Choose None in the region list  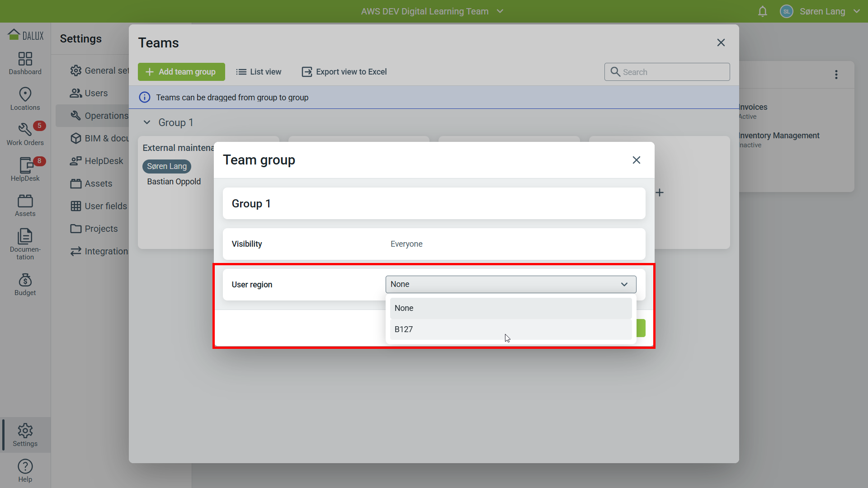coord(511,308)
